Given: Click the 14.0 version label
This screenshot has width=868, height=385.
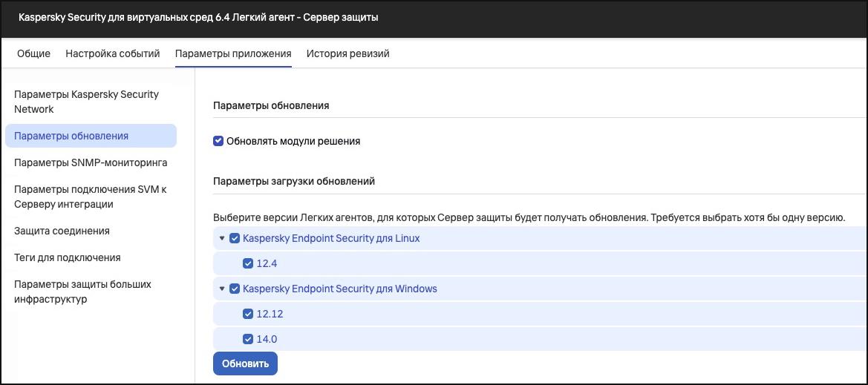Looking at the screenshot, I should point(267,339).
